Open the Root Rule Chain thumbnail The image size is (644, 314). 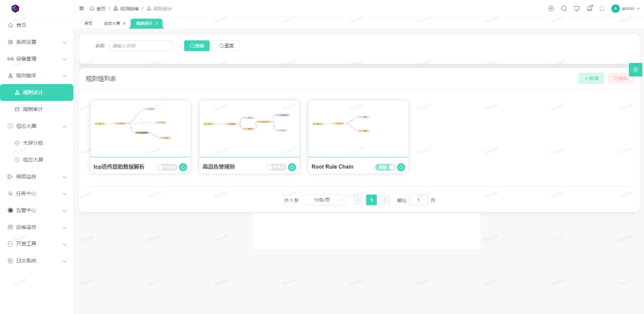click(358, 129)
